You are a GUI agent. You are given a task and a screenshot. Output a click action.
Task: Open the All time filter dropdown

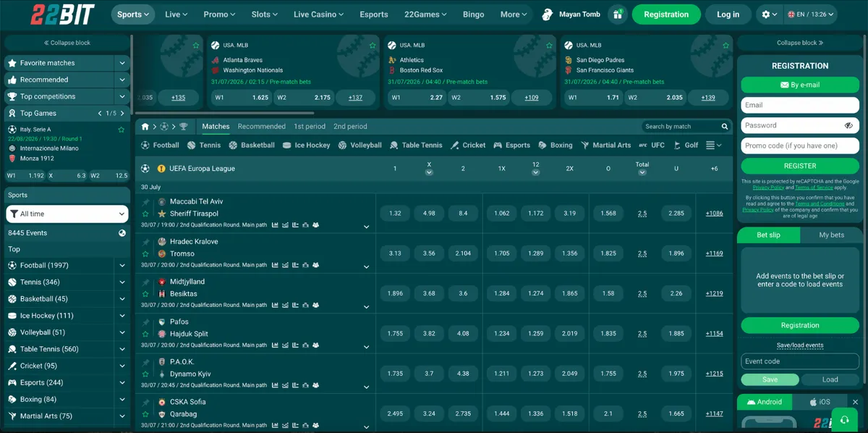click(67, 214)
